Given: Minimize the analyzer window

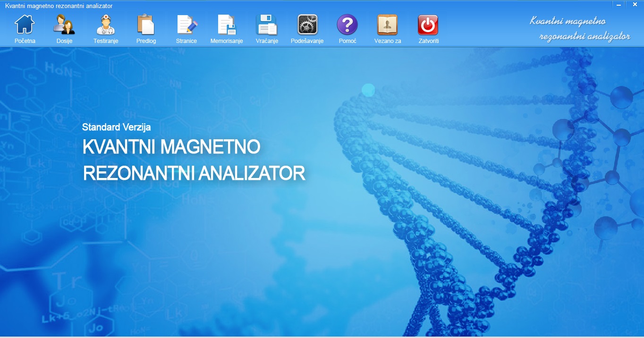Looking at the screenshot, I should pyautogui.click(x=619, y=4).
